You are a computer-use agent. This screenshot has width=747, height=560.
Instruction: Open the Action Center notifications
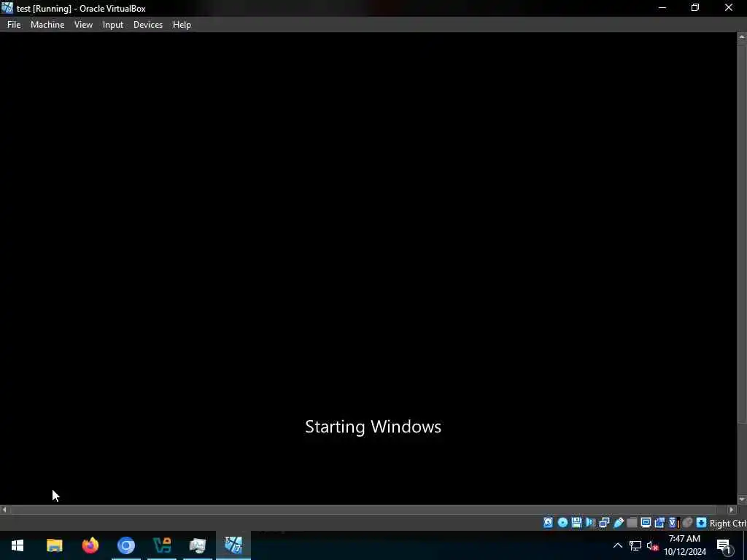(724, 546)
